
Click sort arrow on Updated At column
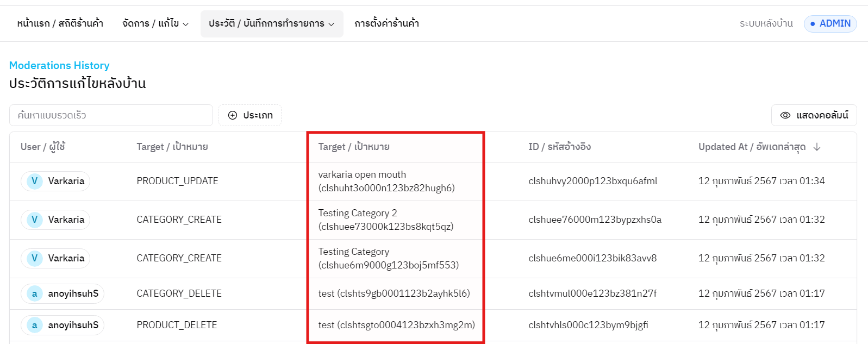tap(816, 147)
